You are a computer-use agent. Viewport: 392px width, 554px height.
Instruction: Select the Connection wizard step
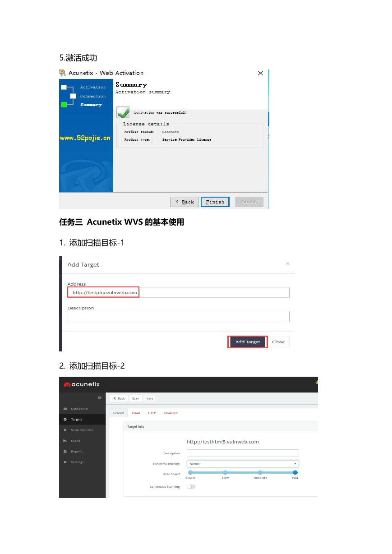point(93,96)
